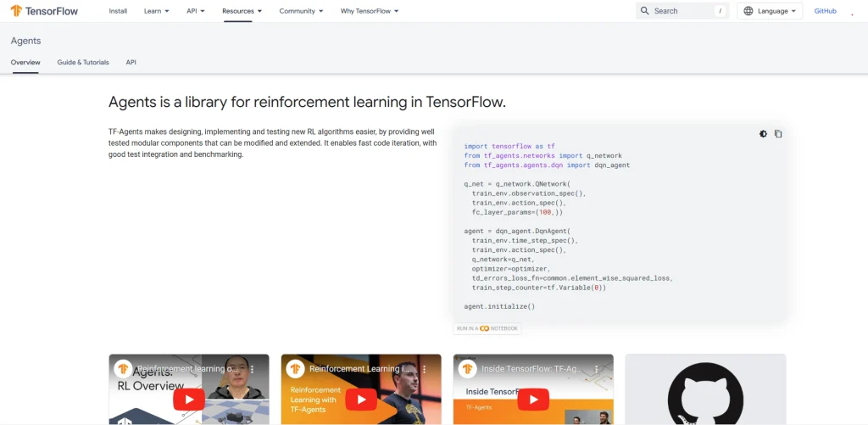This screenshot has width=868, height=425.
Task: Click the Agents section title
Action: [x=25, y=41]
